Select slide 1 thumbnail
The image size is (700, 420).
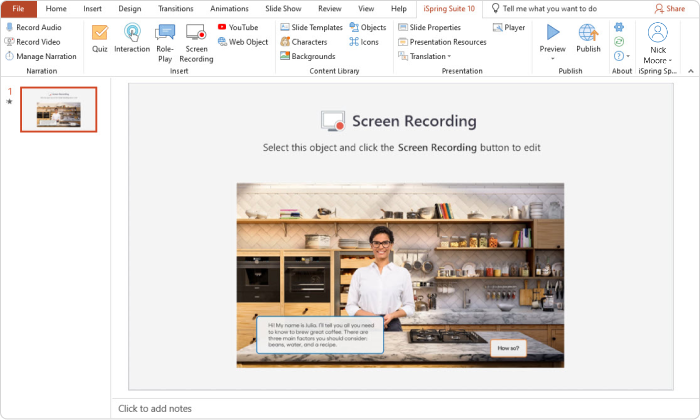(58, 109)
